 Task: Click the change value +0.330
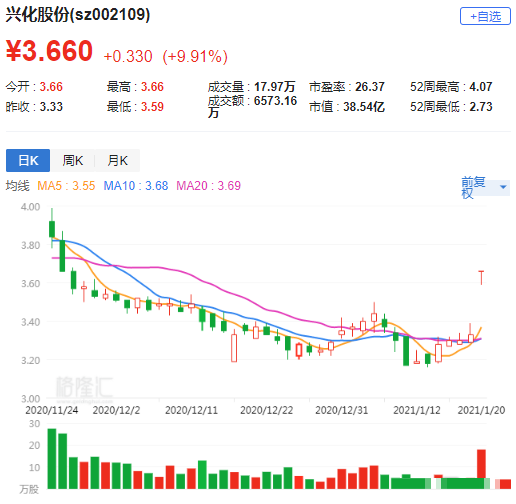coord(128,56)
